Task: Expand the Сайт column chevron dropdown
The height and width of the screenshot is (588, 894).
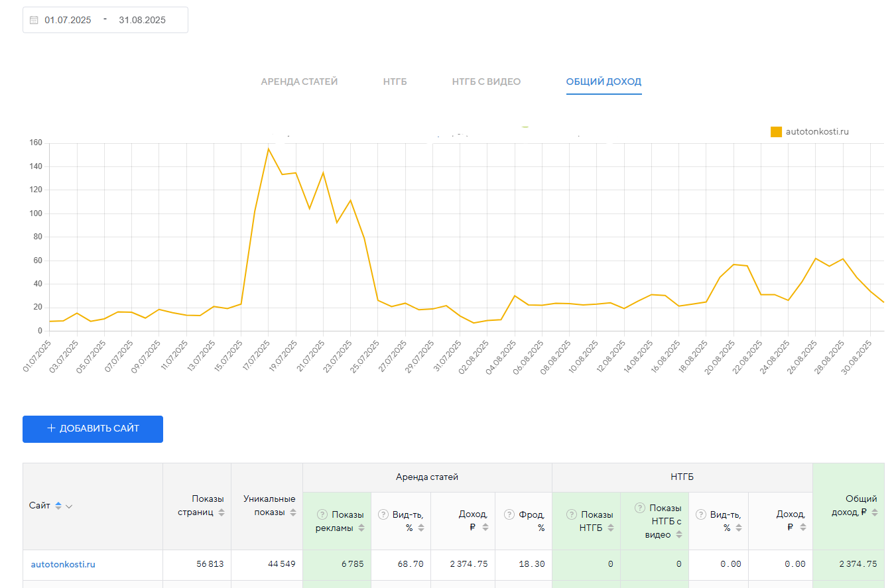Action: (x=69, y=506)
